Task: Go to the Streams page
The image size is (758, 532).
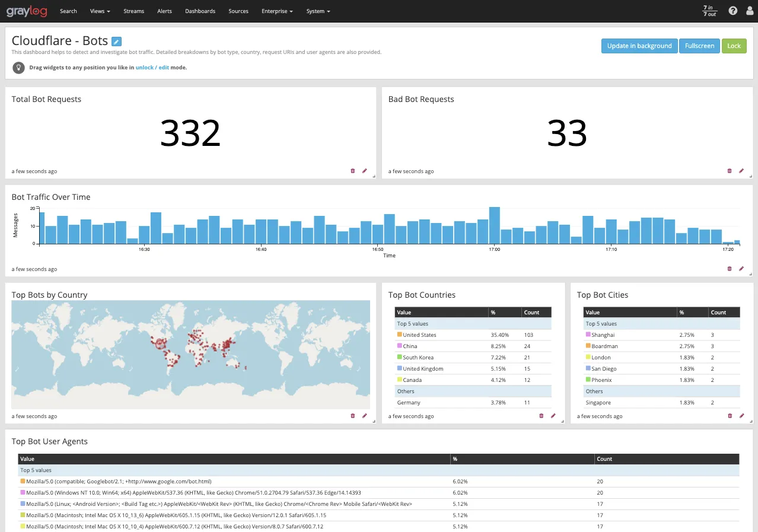Action: click(x=133, y=11)
